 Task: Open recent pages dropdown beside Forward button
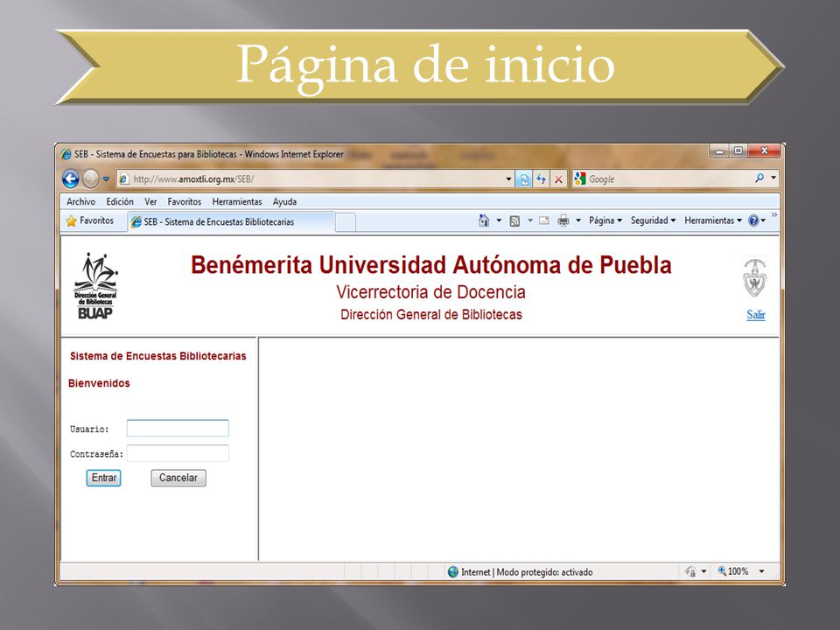(106, 178)
